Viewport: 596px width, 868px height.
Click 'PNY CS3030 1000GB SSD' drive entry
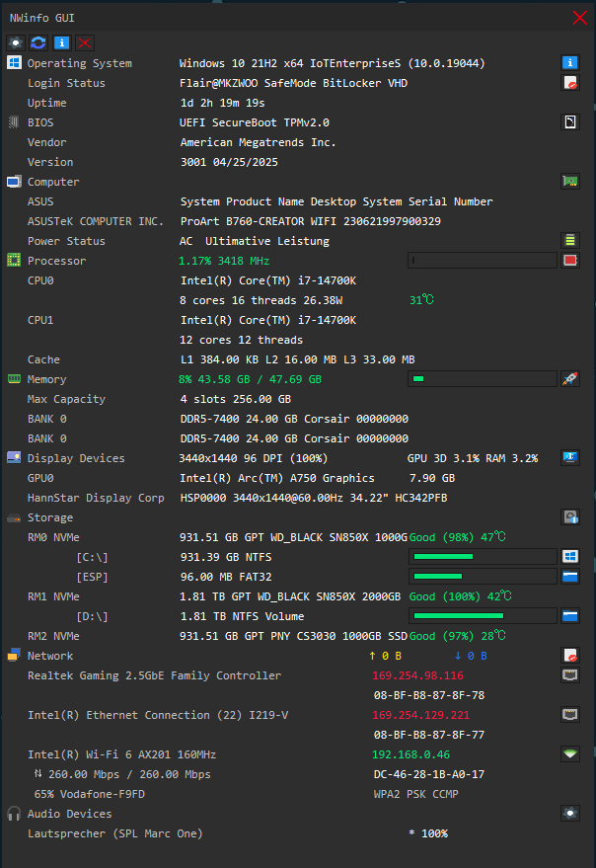click(x=338, y=636)
